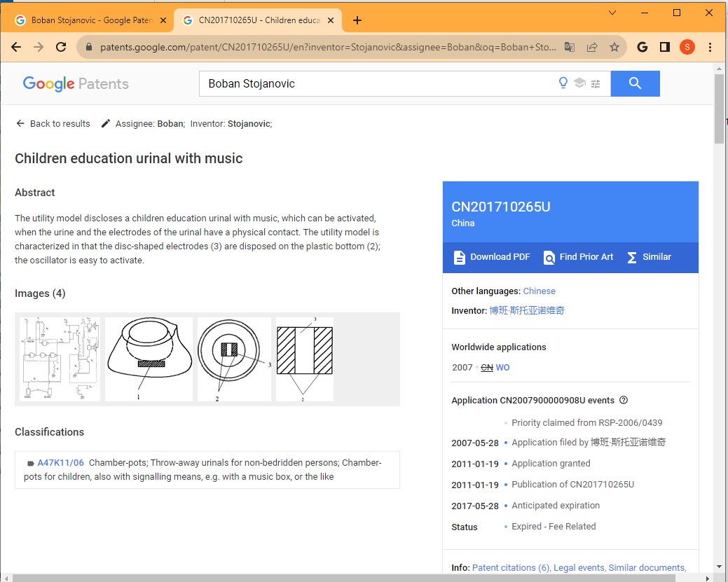This screenshot has width=728, height=582.
Task: Click the Scholar graduation cap icon
Action: (579, 83)
